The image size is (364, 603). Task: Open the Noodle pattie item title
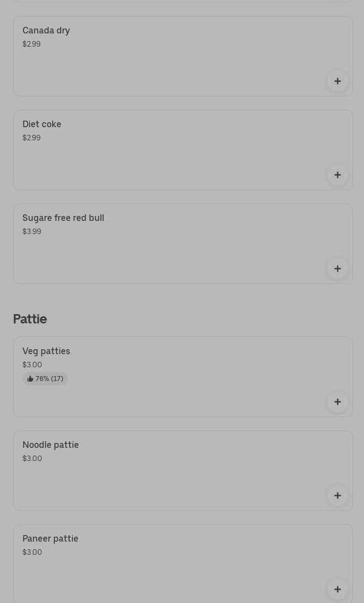50,445
